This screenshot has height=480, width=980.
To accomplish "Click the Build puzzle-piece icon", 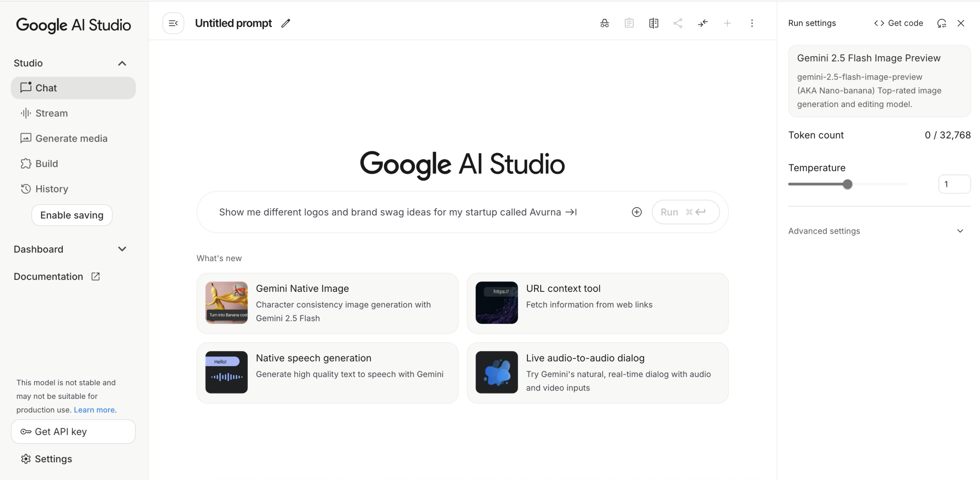I will [26, 164].
